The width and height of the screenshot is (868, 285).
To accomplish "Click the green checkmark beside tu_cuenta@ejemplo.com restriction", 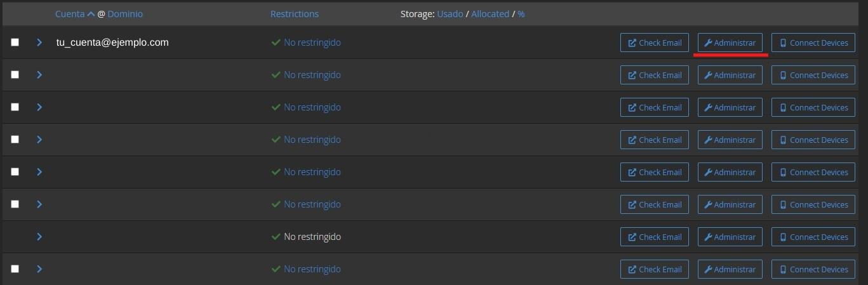I will pos(276,43).
